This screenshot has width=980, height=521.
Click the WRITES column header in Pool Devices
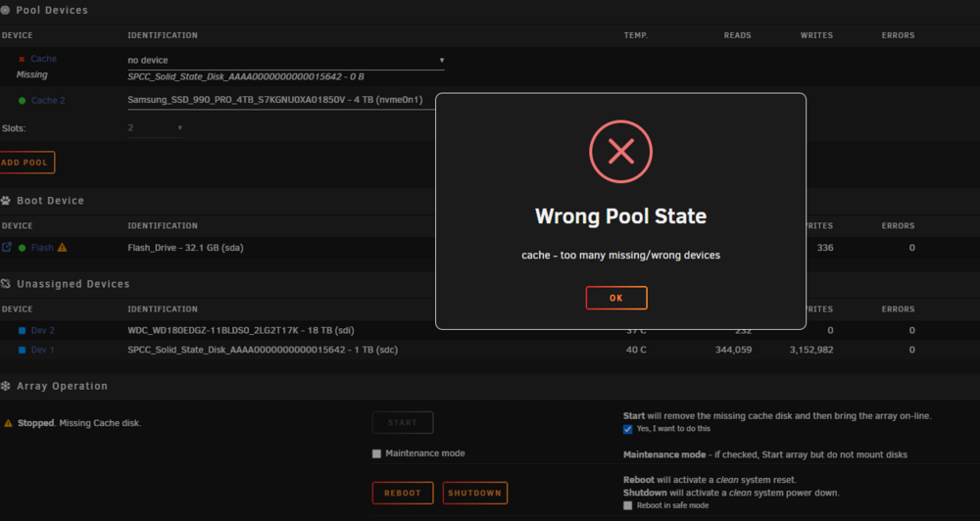816,35
